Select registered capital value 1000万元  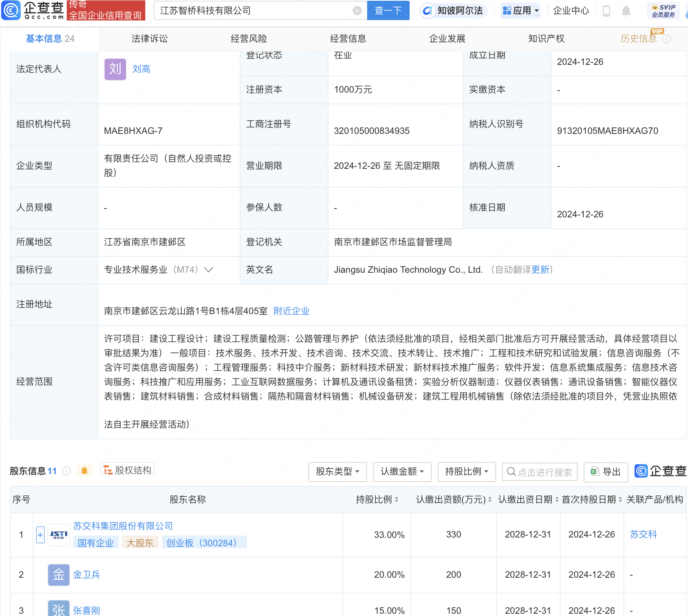click(x=353, y=90)
